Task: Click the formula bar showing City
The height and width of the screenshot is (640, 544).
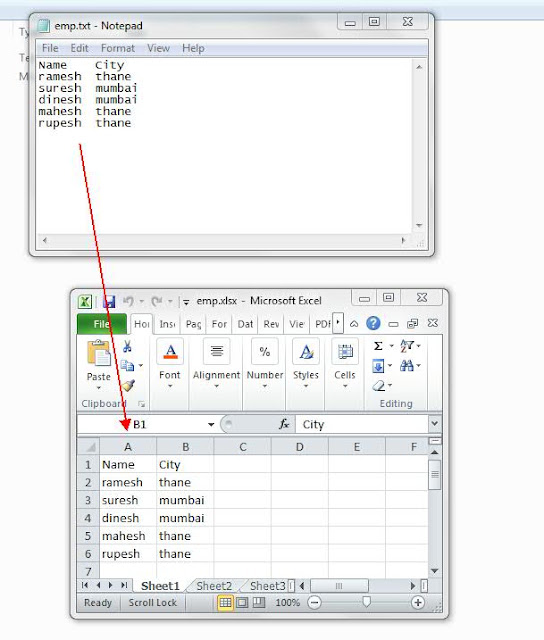Action: point(362,424)
